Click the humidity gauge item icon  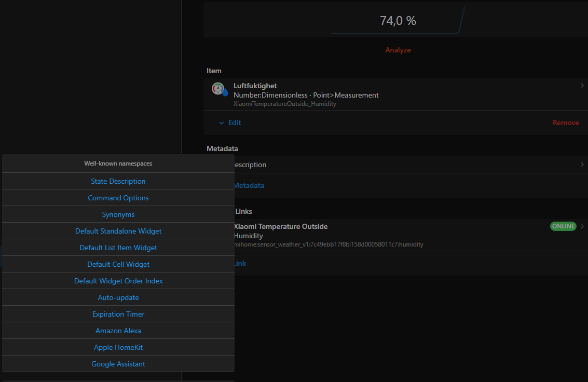click(220, 89)
